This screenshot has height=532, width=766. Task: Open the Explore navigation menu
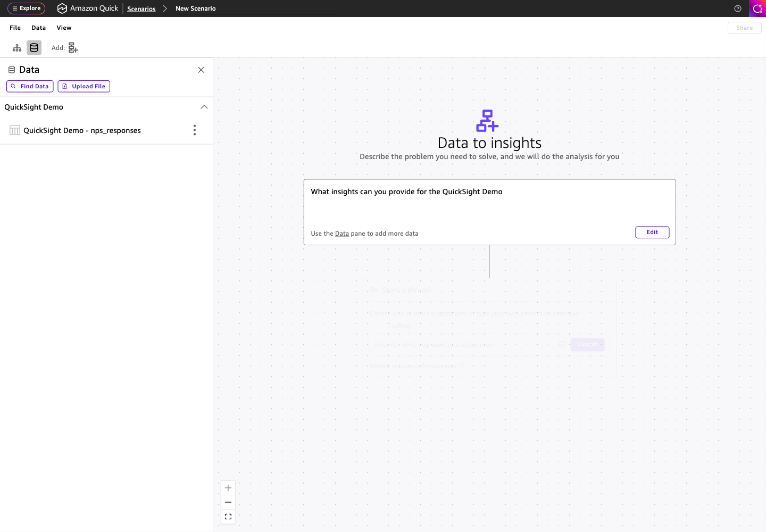[x=26, y=9]
